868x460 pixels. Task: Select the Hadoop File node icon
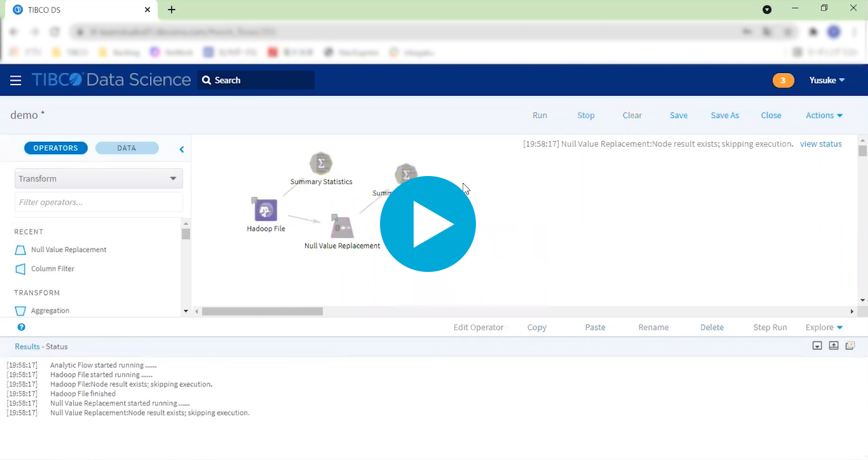coord(266,210)
